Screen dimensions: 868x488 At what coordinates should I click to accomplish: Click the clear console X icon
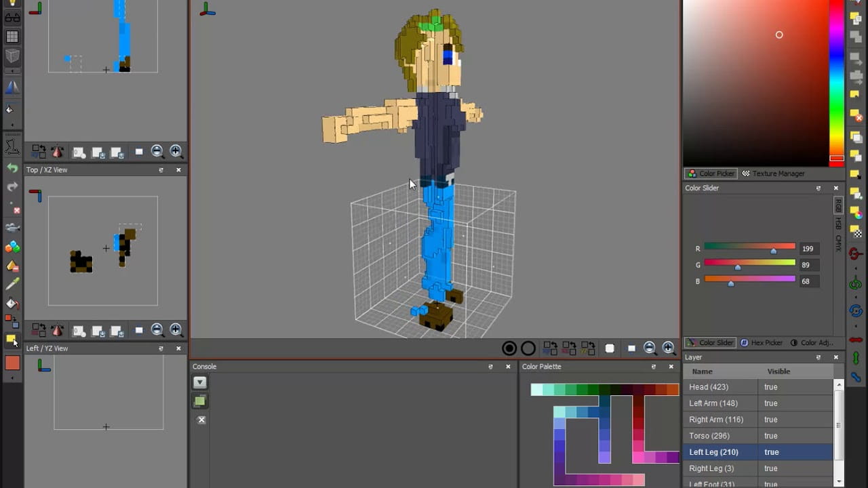tap(201, 420)
